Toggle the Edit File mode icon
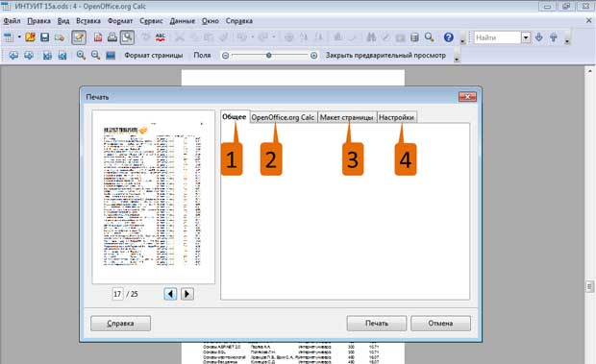Viewport: 596px width, 364px height. (x=79, y=37)
